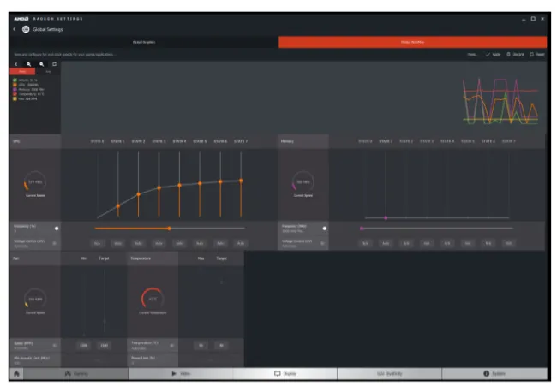
Task: Collapse the graph panel with the left chevron
Action: [16, 64]
